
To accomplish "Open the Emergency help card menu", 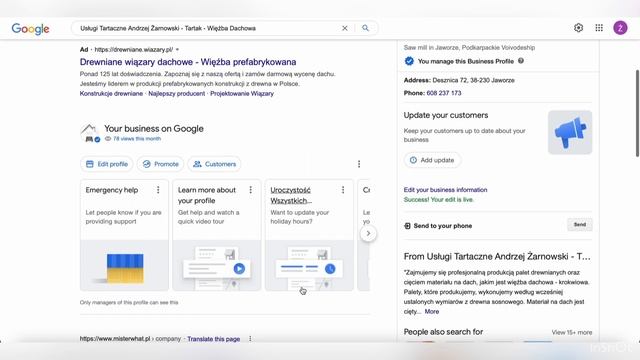I will [158, 190].
